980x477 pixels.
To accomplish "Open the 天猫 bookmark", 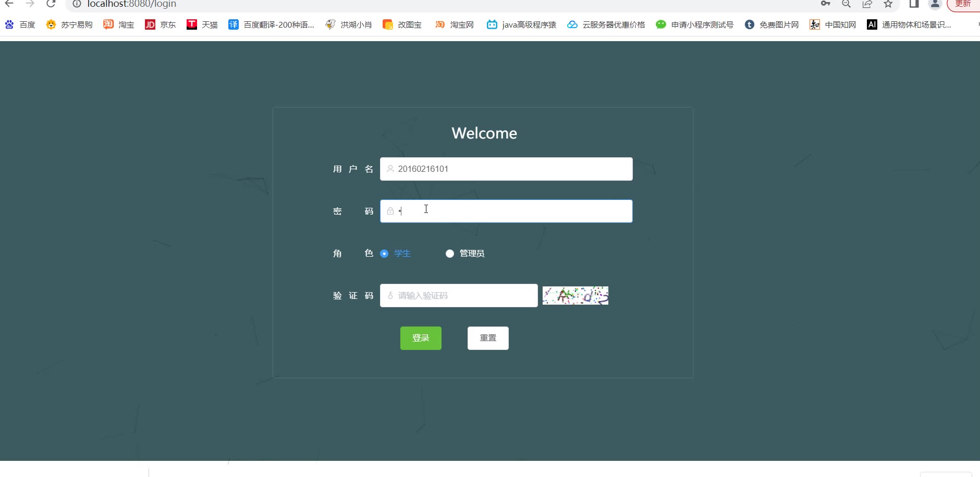I will pyautogui.click(x=202, y=24).
